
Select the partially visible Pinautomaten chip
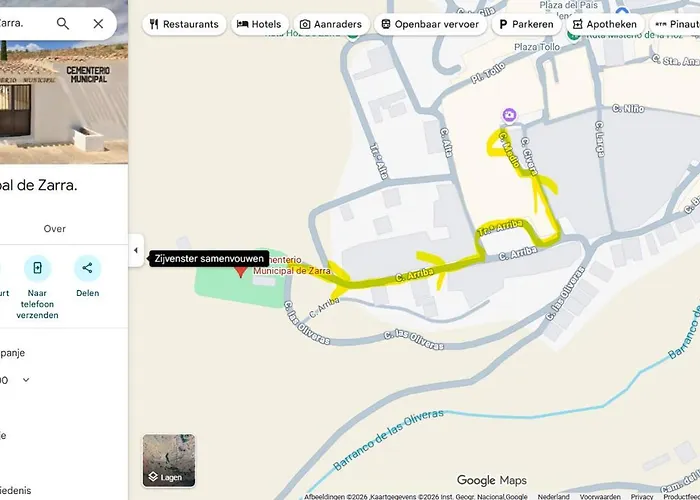pos(675,24)
